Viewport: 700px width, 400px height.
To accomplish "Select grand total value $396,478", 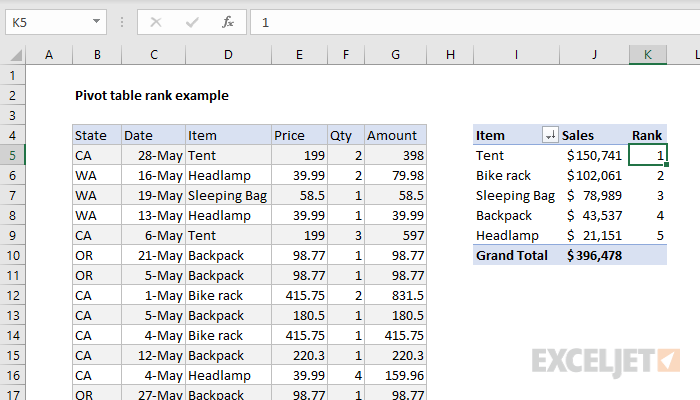I will click(x=594, y=255).
